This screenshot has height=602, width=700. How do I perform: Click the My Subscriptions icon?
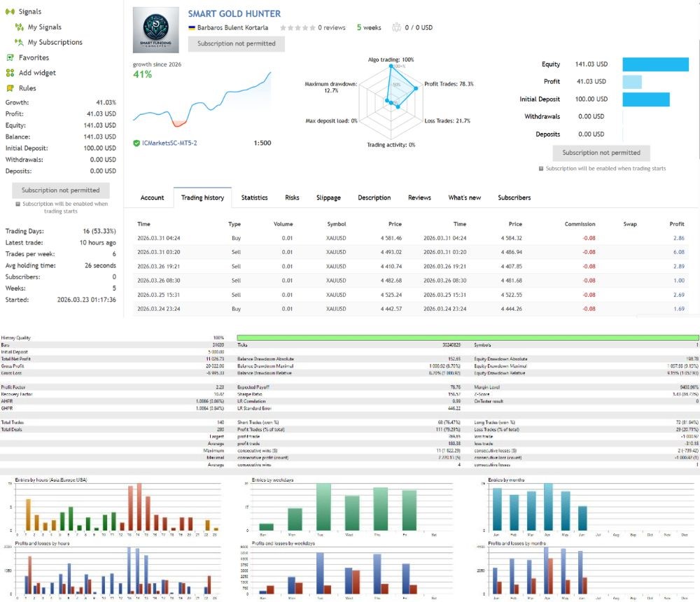19,43
